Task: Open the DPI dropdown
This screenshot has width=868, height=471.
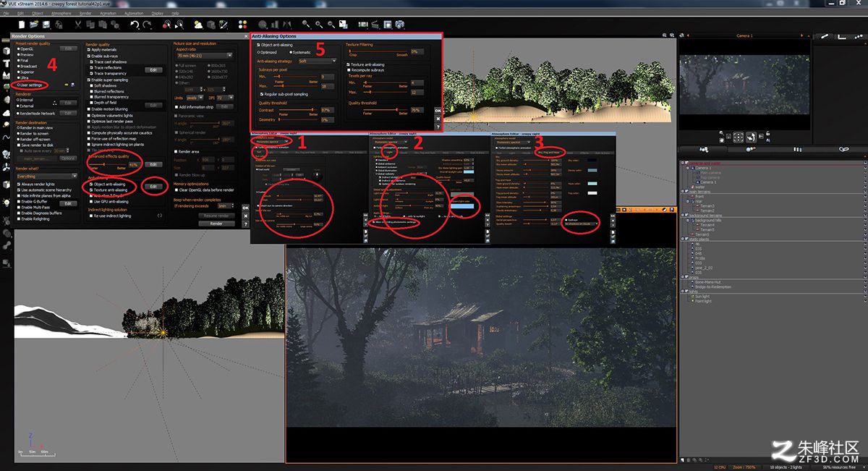Action: pos(226,97)
